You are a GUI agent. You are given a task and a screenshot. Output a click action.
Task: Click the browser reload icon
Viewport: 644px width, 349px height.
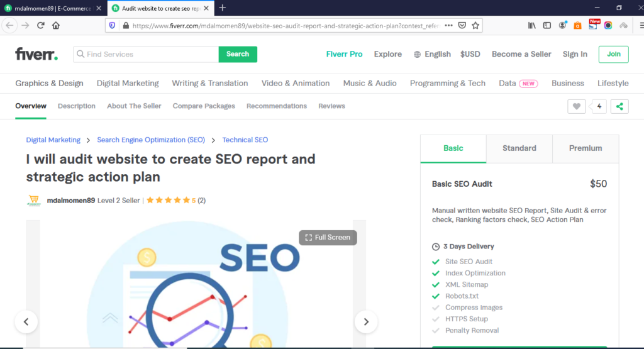coord(41,26)
